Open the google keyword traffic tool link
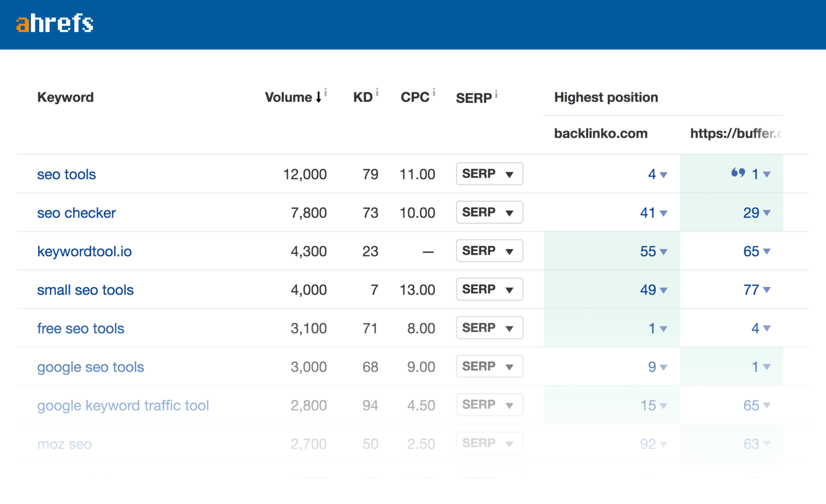Image resolution: width=826 pixels, height=504 pixels. click(x=123, y=406)
